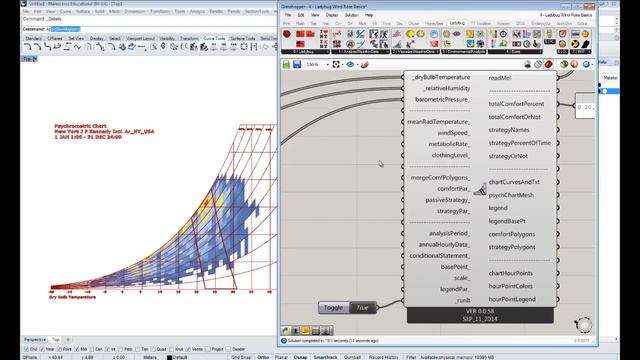
Task: Toggle Grid Snap in Rhino status bar
Action: coord(241,357)
